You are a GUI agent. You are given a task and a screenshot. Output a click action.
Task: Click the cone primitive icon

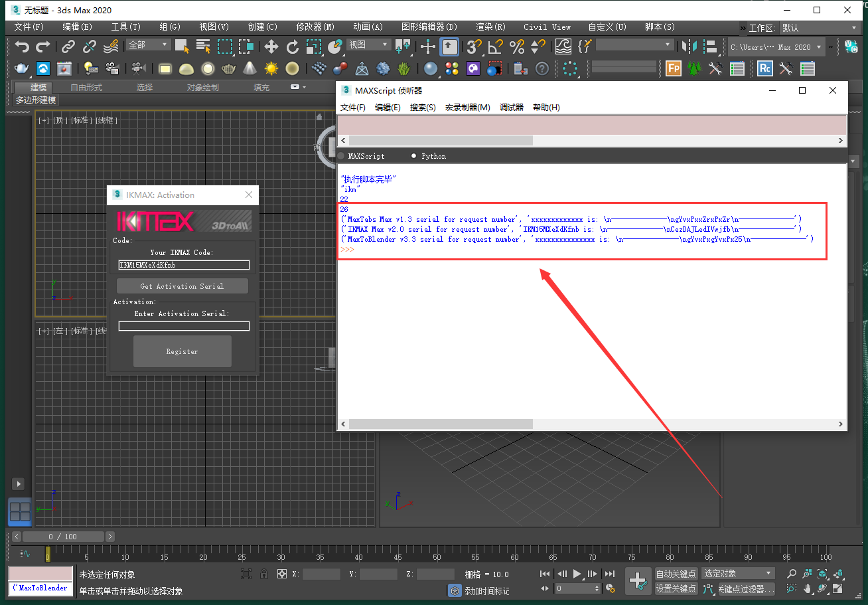click(x=250, y=68)
